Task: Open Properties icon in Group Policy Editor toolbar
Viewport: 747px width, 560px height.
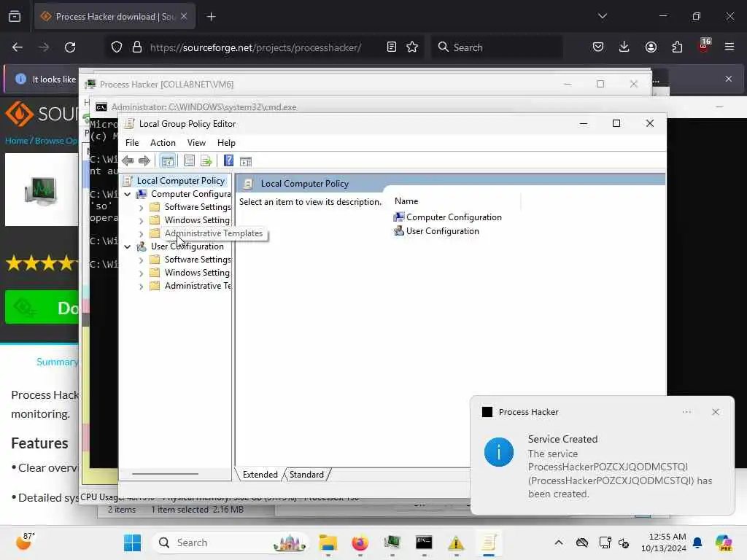Action: pyautogui.click(x=189, y=161)
